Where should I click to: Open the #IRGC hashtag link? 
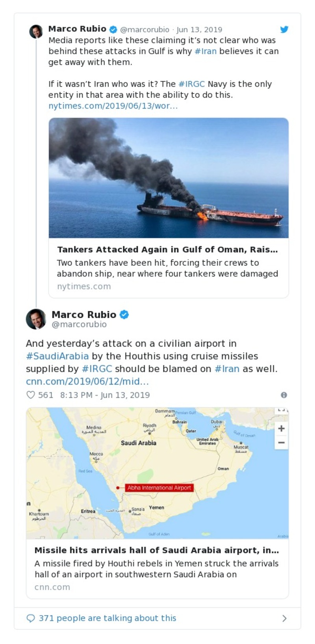[191, 84]
